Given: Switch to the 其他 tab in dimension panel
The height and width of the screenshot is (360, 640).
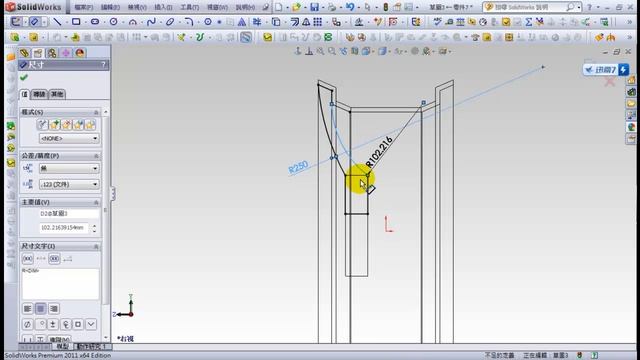Looking at the screenshot, I should coord(57,94).
